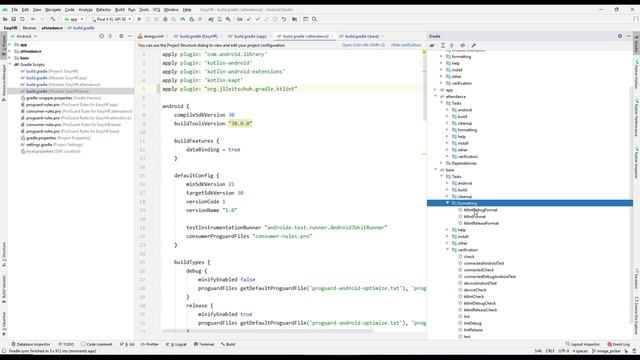This screenshot has width=640, height=360.
Task: Open the Event Log
Action: tap(619, 344)
